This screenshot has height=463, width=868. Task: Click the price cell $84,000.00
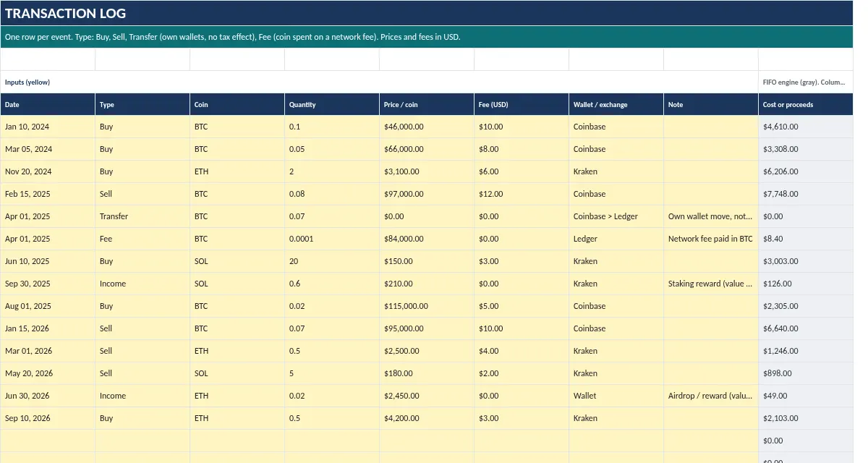click(427, 239)
